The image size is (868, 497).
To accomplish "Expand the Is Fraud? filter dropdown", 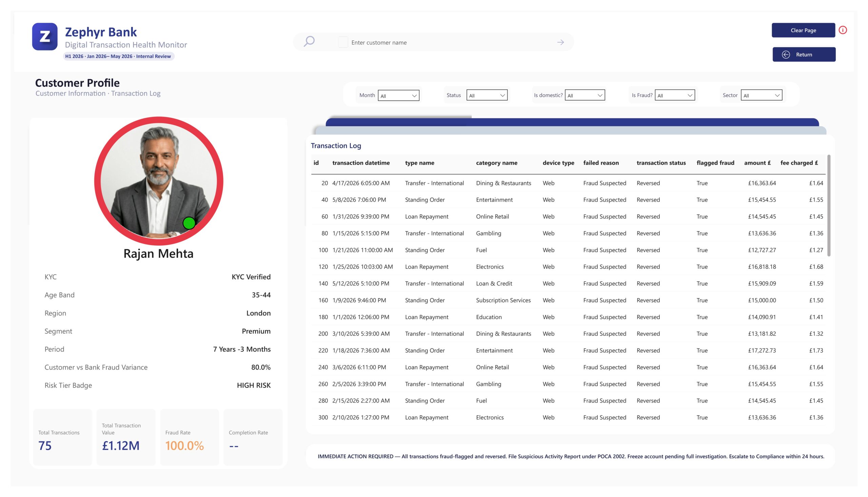I will pyautogui.click(x=675, y=95).
